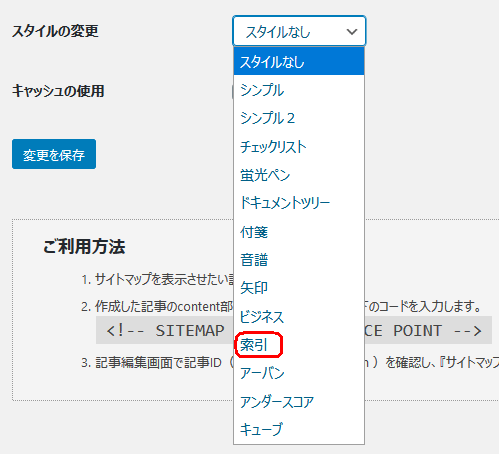
Task: Choose the 蛍光ペン style option
Action: (x=299, y=175)
